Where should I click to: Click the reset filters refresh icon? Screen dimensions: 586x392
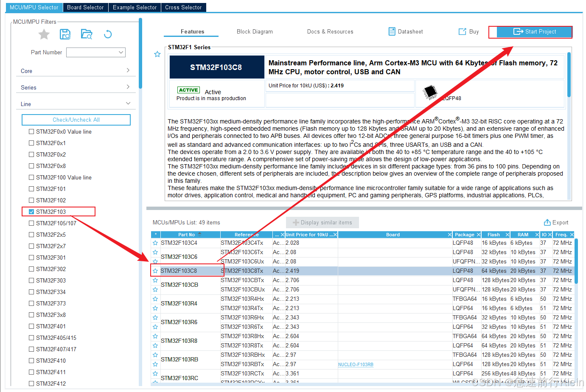click(x=108, y=34)
